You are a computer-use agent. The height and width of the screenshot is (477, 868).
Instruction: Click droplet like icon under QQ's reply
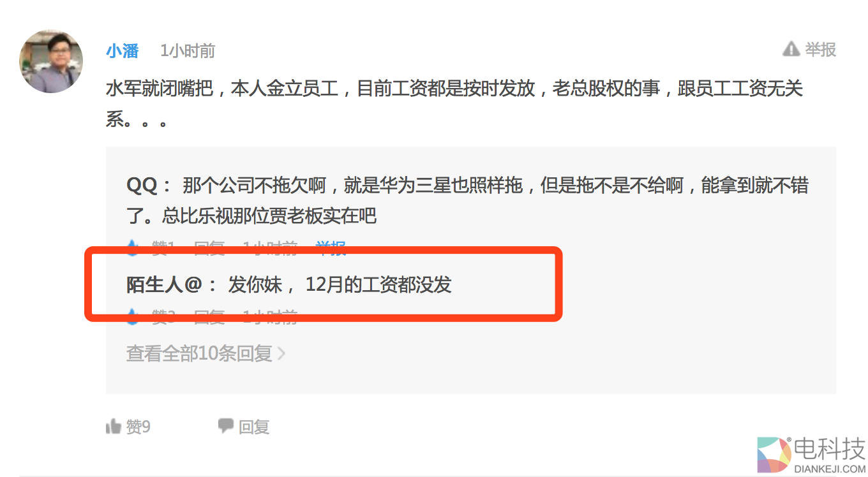click(133, 247)
